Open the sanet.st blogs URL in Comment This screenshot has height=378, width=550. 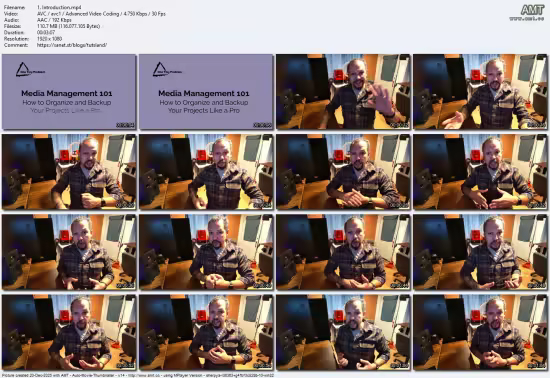point(72,45)
